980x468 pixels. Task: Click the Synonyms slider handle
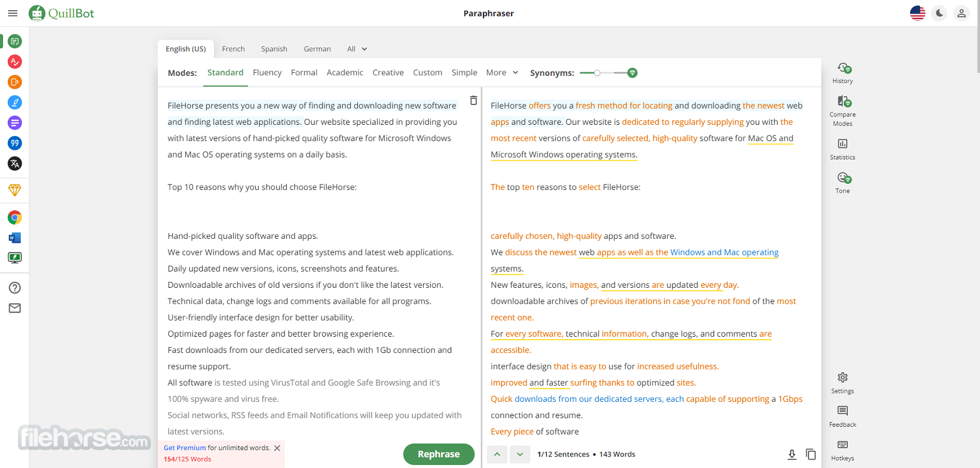click(597, 73)
